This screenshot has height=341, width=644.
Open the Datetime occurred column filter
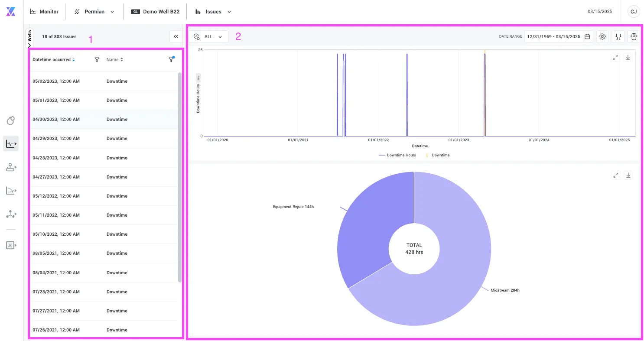(x=97, y=60)
